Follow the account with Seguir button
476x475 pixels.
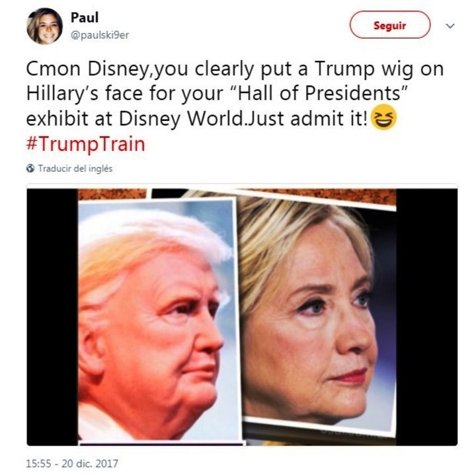[390, 25]
